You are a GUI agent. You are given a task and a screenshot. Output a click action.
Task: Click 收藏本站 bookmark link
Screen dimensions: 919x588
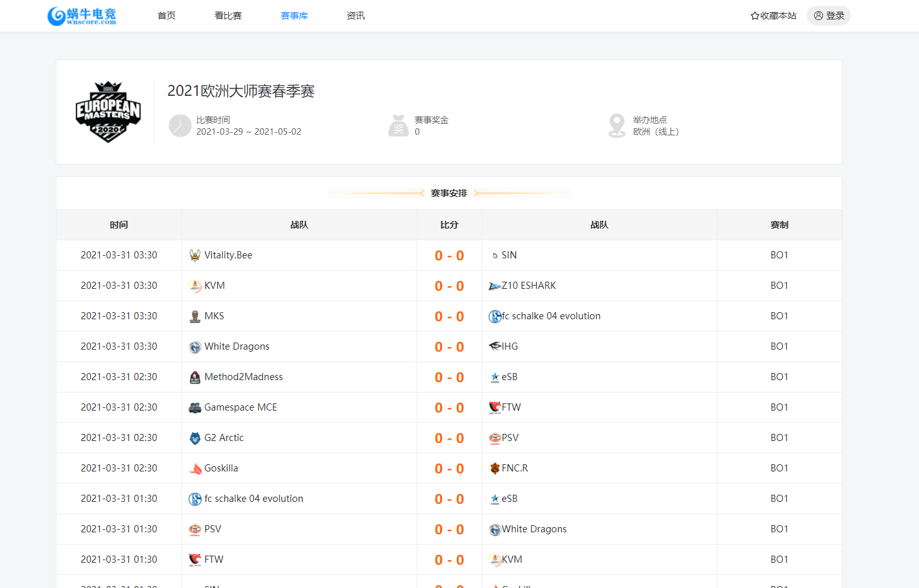tap(773, 16)
